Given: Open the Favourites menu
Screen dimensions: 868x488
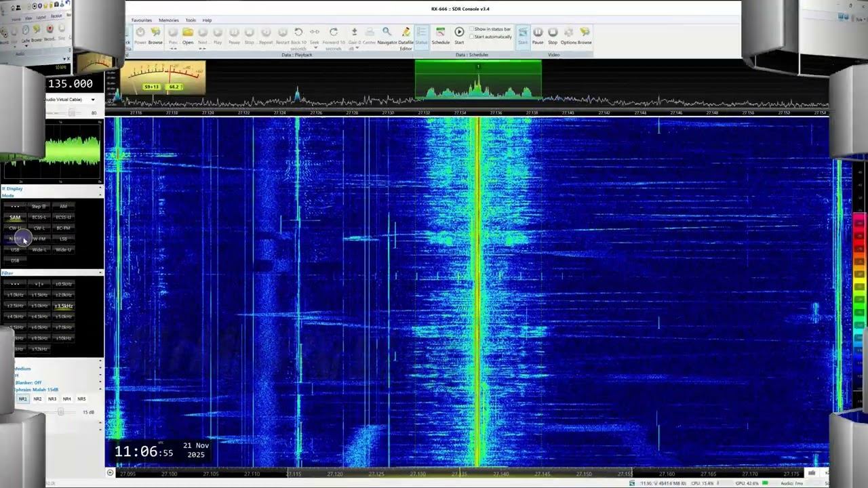Looking at the screenshot, I should click(x=142, y=20).
